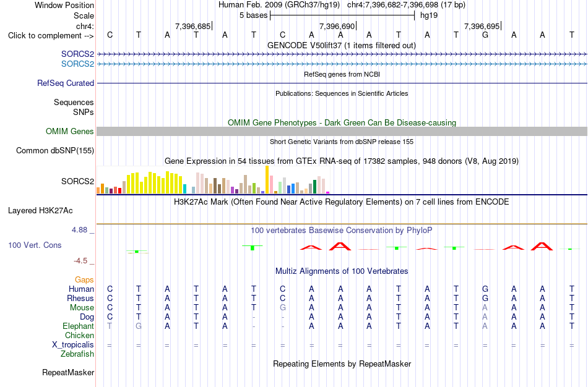
Task: Select the Mouse species label
Action: coord(82,308)
